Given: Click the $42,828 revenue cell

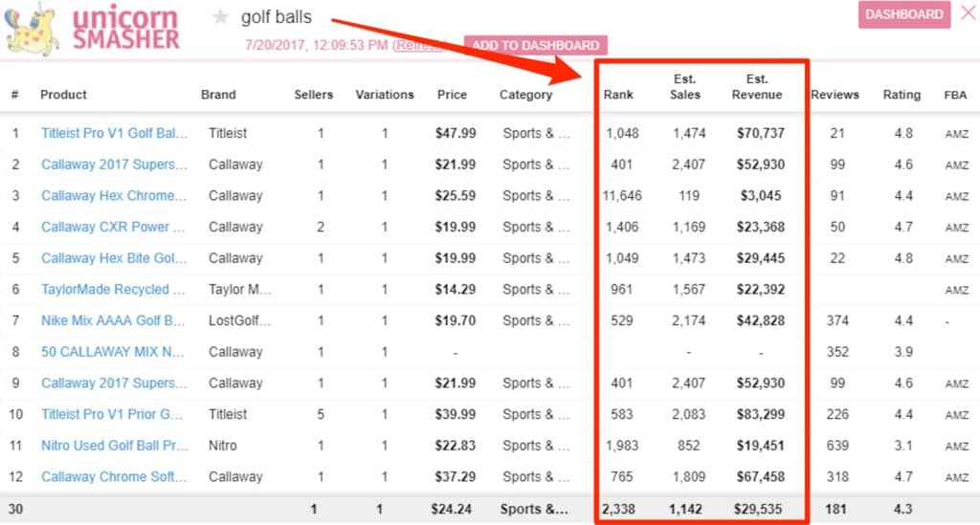Looking at the screenshot, I should [761, 320].
